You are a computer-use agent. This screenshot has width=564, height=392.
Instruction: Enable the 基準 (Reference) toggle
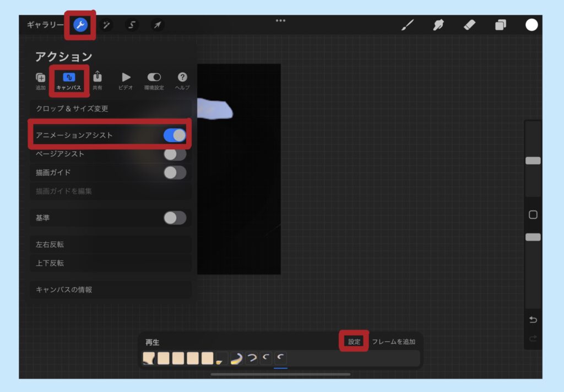[175, 218]
